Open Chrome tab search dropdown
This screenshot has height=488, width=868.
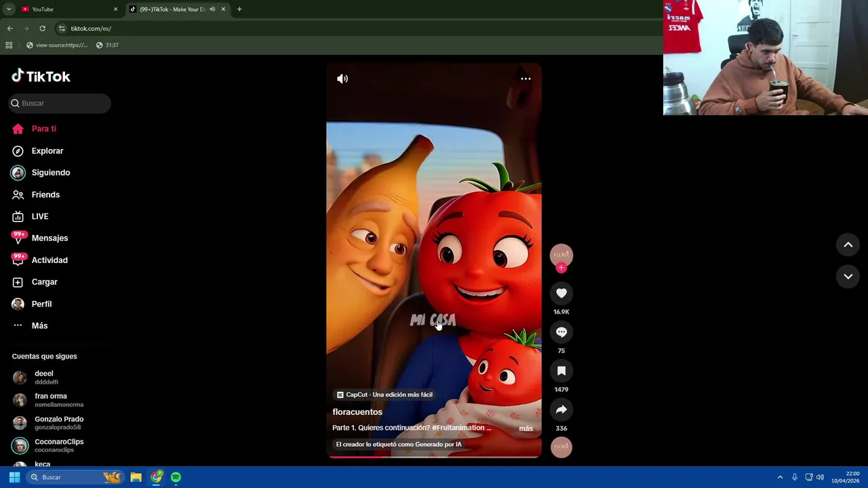click(9, 9)
